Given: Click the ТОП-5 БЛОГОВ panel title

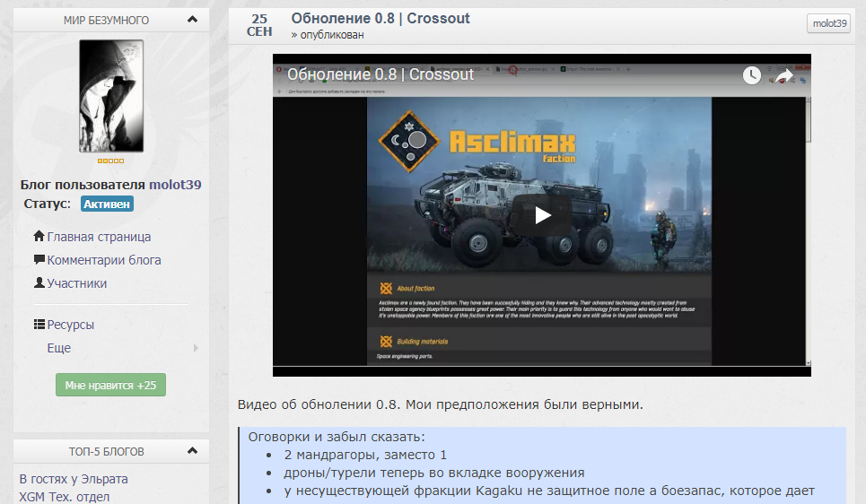Looking at the screenshot, I should 106,452.
